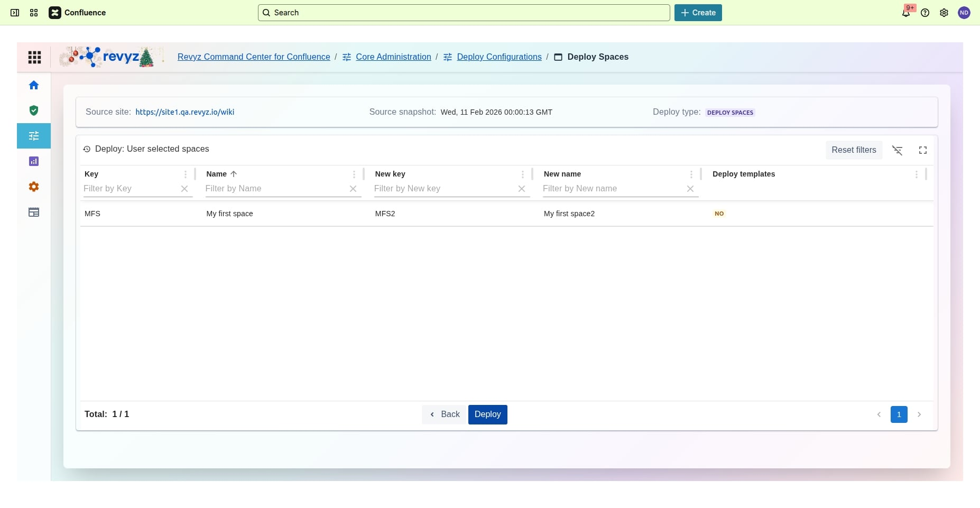Click the green shield security icon

pos(34,110)
